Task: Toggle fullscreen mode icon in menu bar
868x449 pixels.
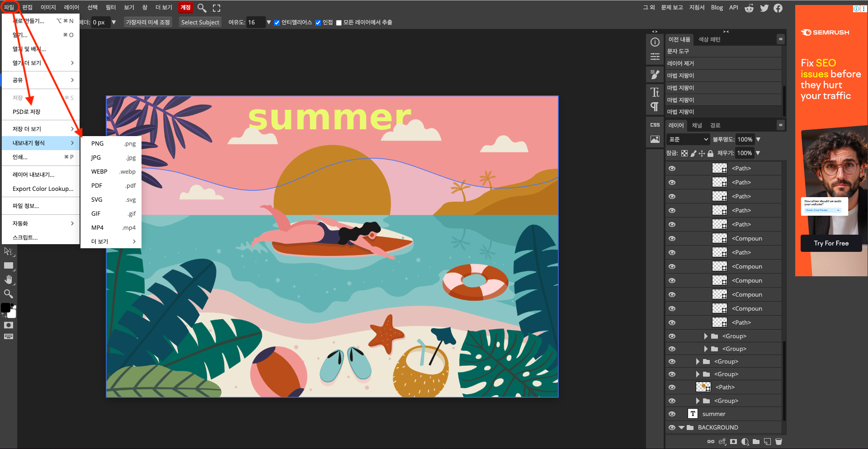Action: point(217,8)
